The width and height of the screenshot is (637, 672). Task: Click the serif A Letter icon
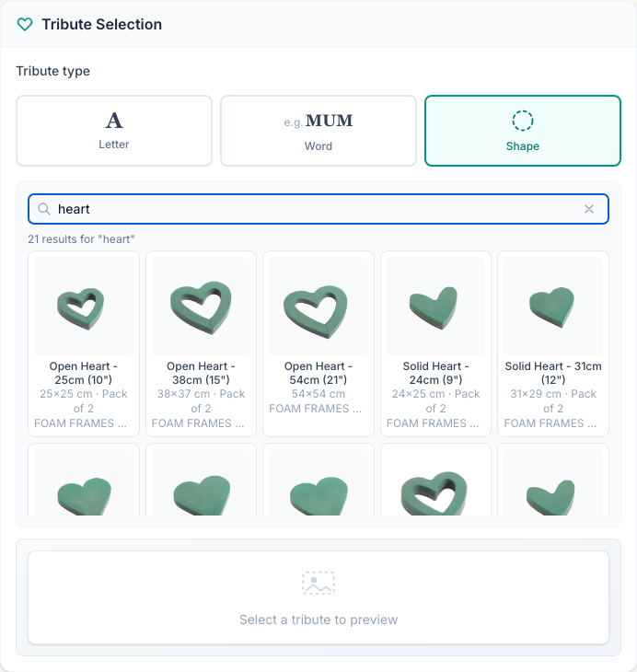(114, 121)
